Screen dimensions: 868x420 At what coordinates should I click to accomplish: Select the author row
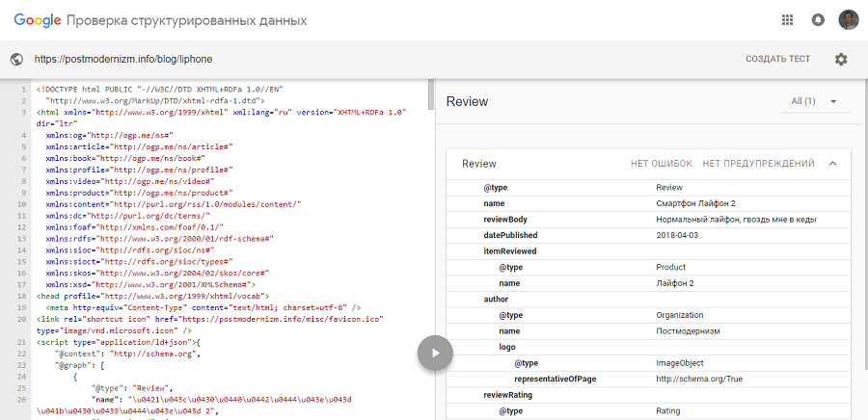coord(649,300)
